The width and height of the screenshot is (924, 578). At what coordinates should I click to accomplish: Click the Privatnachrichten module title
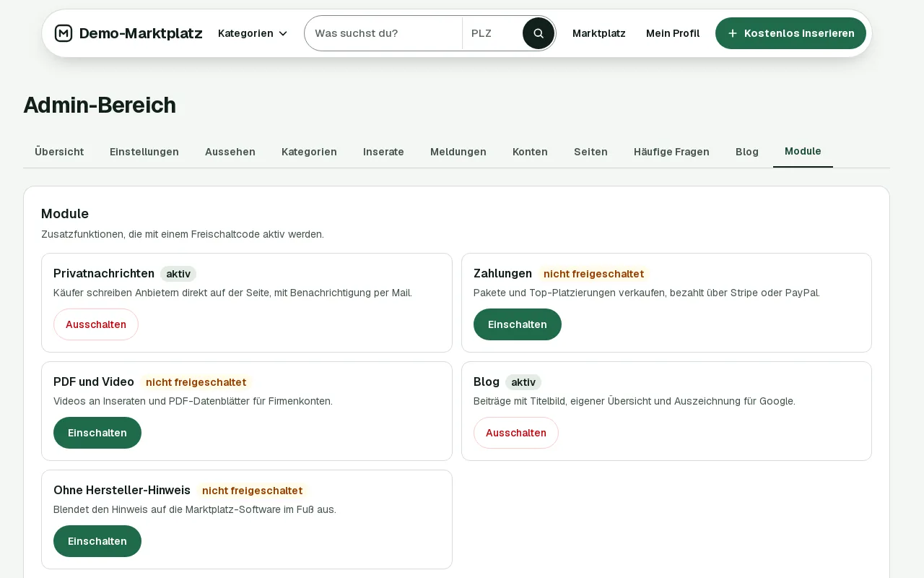pyautogui.click(x=104, y=274)
